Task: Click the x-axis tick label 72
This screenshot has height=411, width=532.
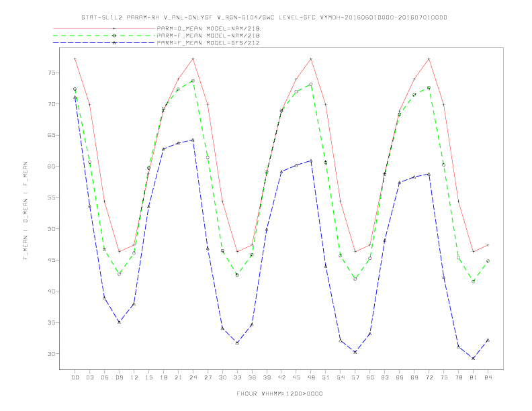Action: pos(429,377)
